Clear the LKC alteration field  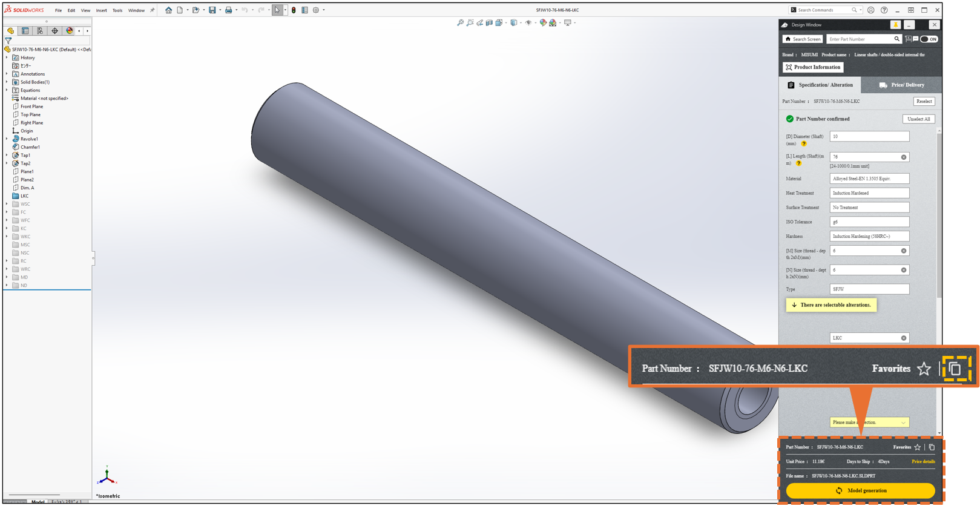click(x=904, y=338)
